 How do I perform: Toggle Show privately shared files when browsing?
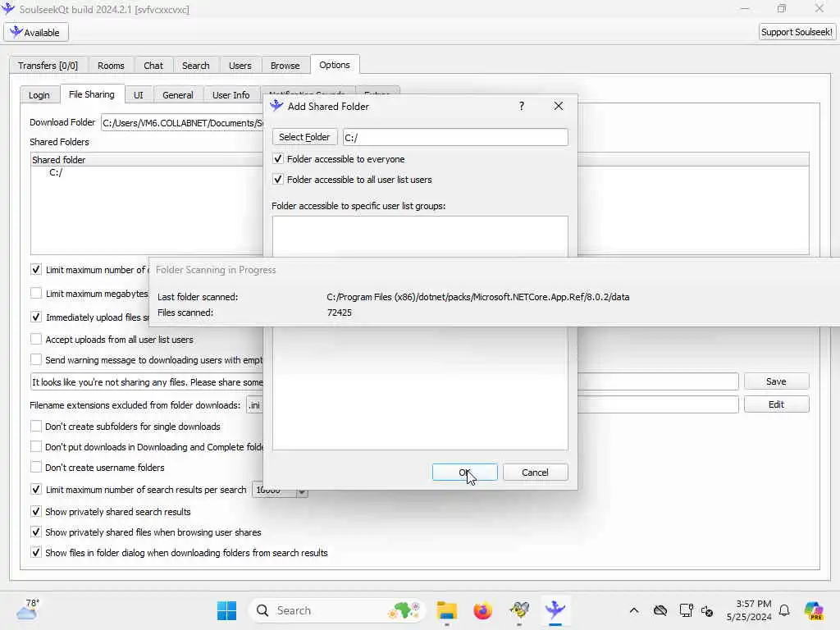36,532
